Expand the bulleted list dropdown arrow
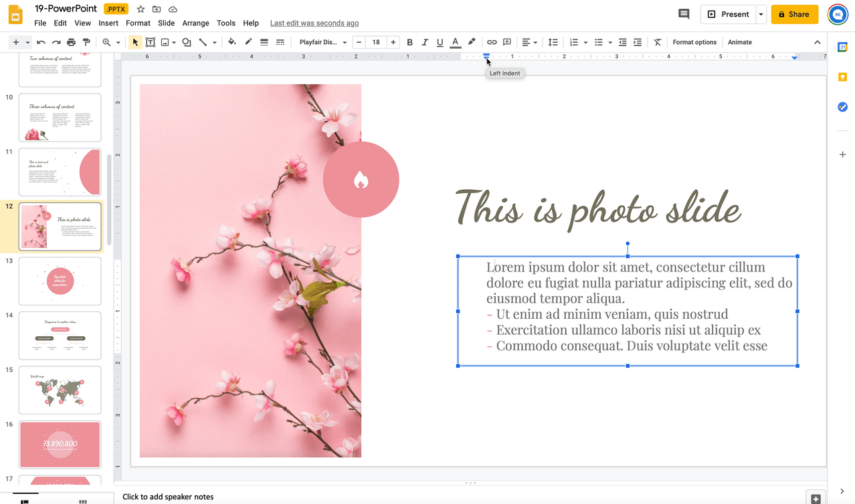 coord(610,43)
